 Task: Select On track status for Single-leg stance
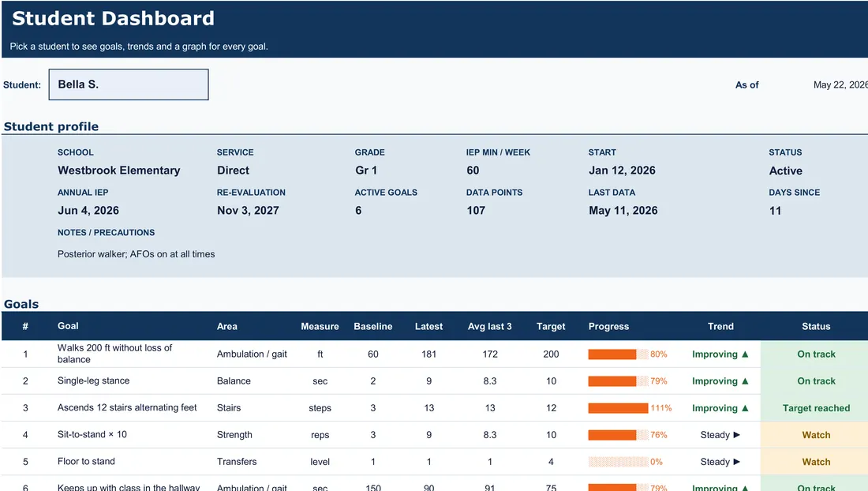click(x=815, y=380)
